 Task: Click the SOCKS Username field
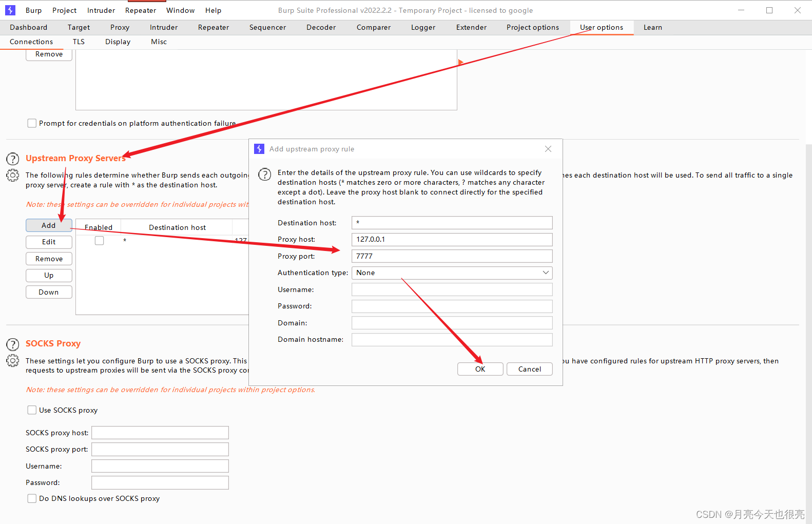(160, 466)
